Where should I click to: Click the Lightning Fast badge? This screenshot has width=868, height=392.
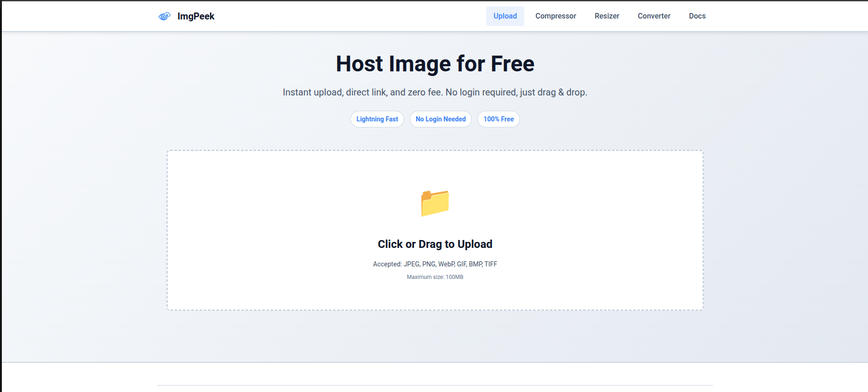377,119
